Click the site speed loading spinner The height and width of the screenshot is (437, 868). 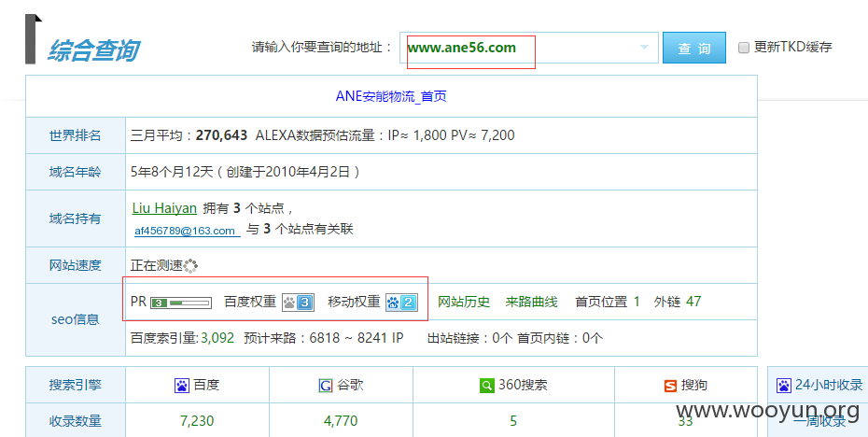click(190, 266)
